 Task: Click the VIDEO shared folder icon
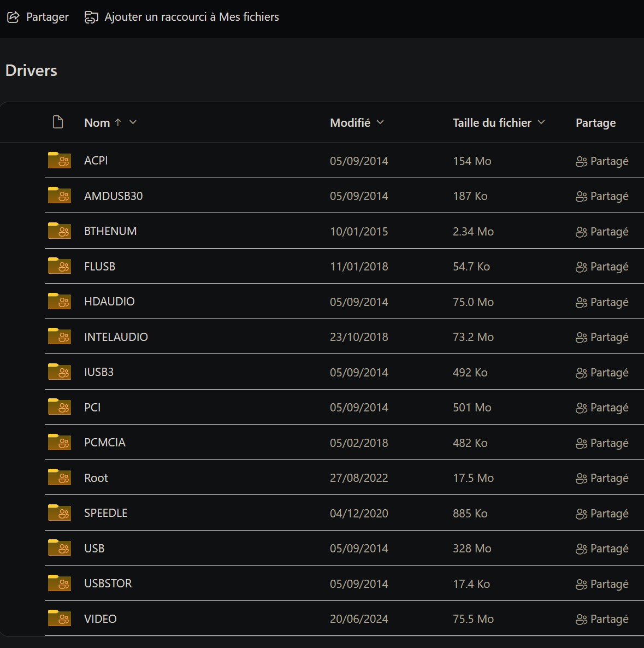(60, 618)
